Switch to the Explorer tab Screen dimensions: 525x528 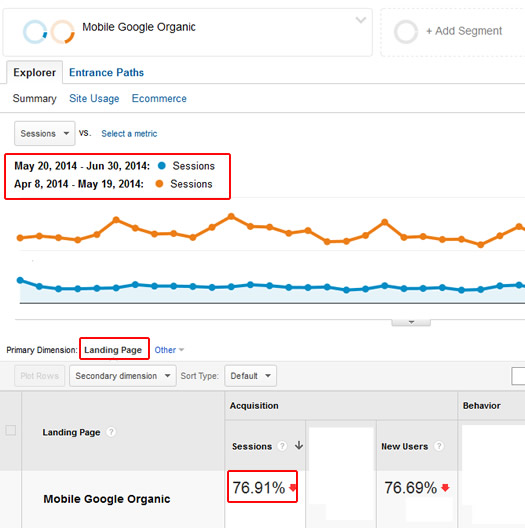34,72
